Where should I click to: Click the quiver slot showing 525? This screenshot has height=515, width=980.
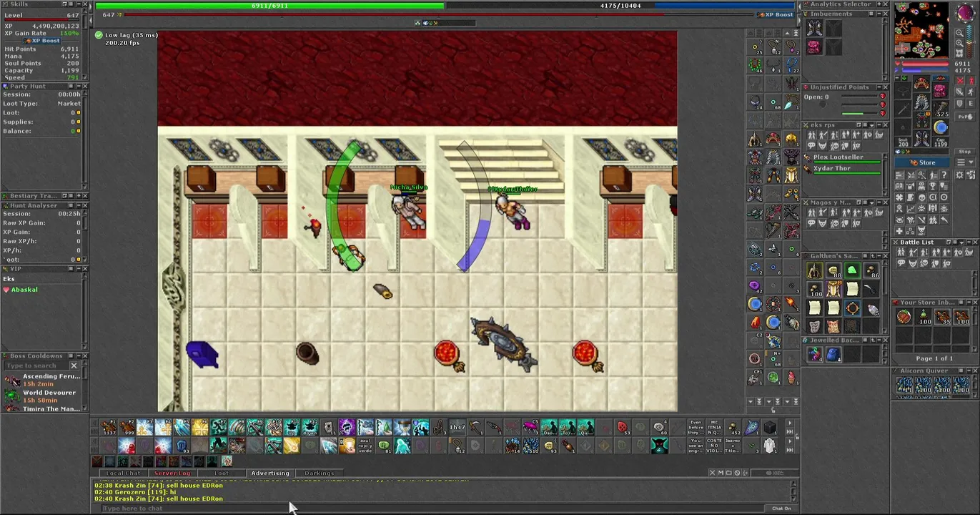coord(940,109)
